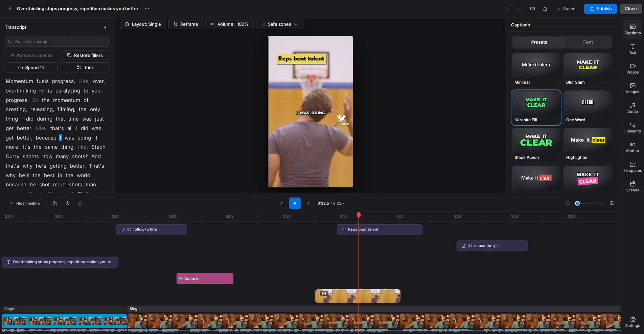Open the Safe zones dropdown
Viewport: 644px width, 334px height.
pyautogui.click(x=279, y=24)
